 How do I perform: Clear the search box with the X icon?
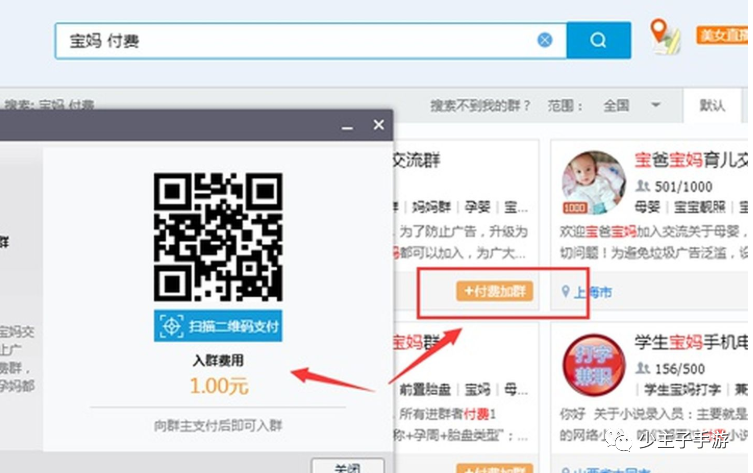tap(545, 40)
